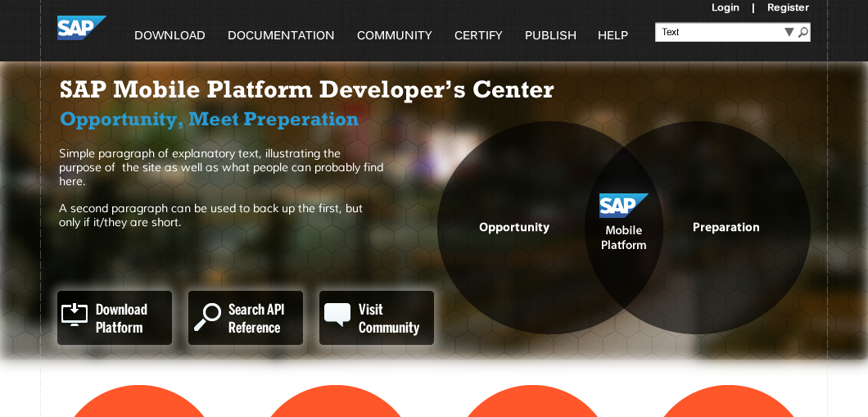Click the 'Simple paragraph of explanatory text' paragraph
This screenshot has width=868, height=417.
(x=221, y=167)
